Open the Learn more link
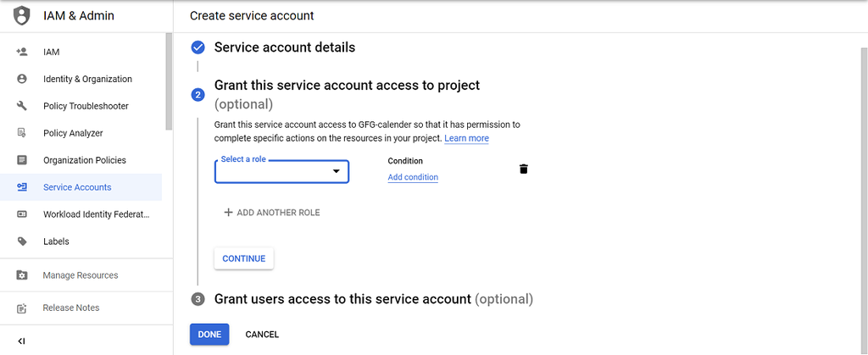The height and width of the screenshot is (355, 868). pos(466,138)
